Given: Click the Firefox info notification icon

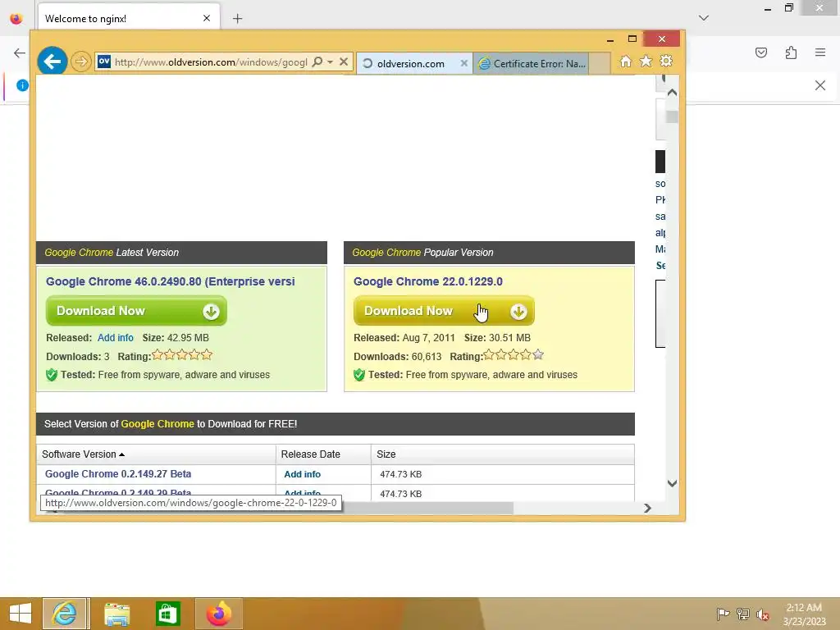Looking at the screenshot, I should (x=22, y=85).
